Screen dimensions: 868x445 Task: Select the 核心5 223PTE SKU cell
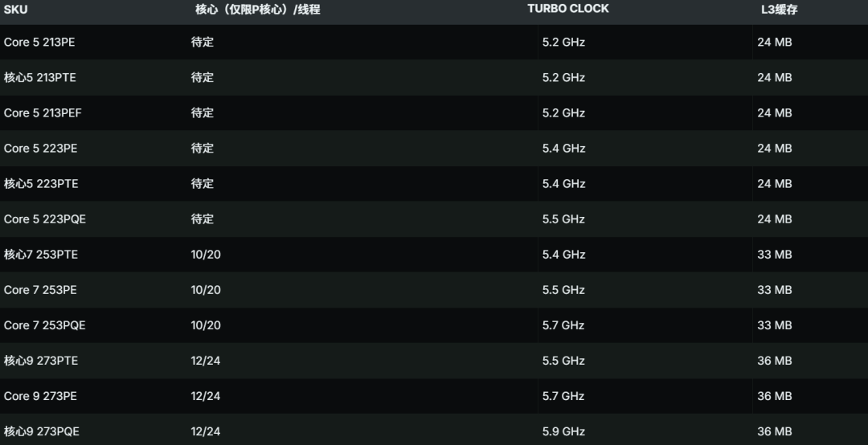click(41, 183)
